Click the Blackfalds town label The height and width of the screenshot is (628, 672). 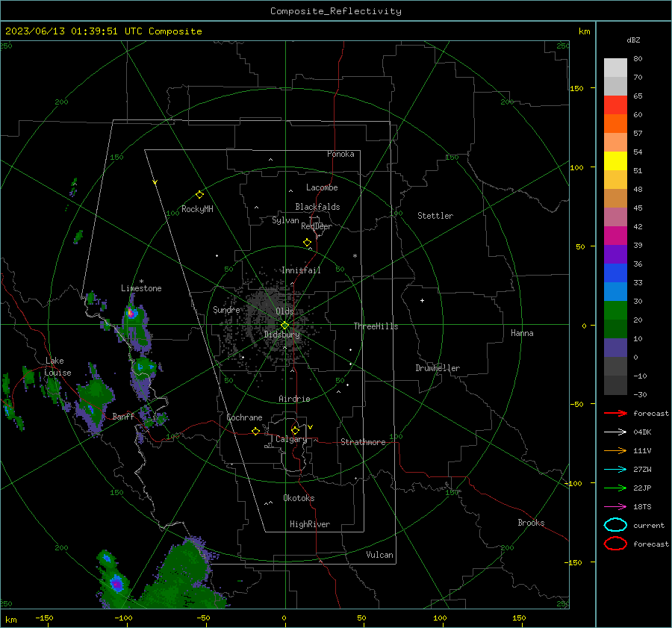click(x=317, y=207)
